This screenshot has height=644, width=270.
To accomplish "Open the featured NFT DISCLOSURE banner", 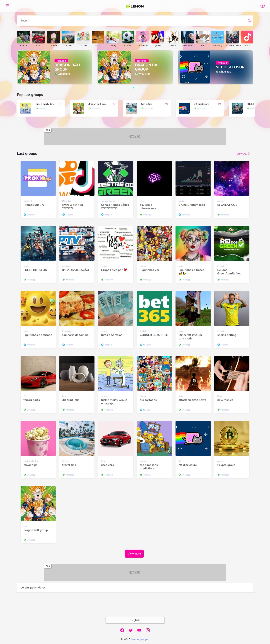I will 215,67.
